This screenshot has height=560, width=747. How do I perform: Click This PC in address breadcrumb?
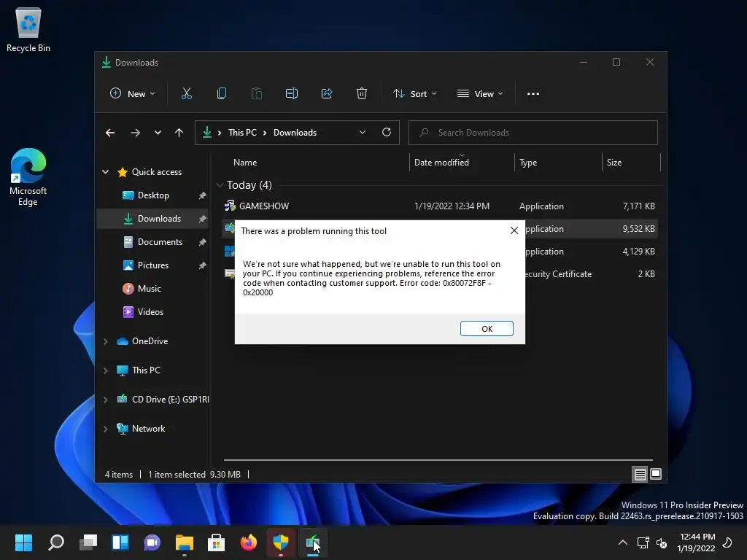pos(242,133)
